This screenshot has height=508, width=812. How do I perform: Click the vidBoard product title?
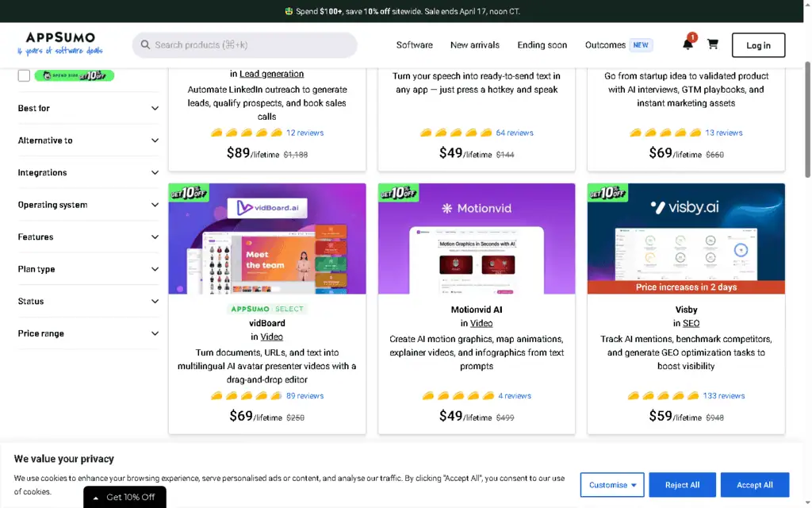(x=267, y=324)
